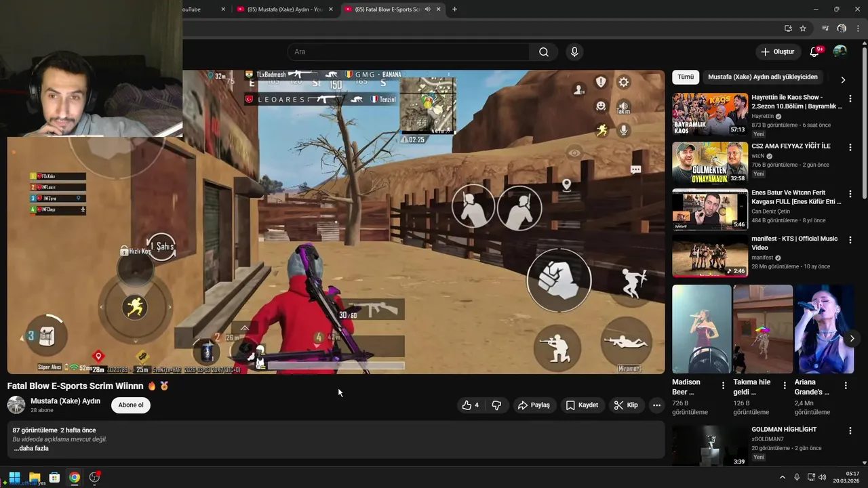This screenshot has width=868, height=488.
Task: Open Mustafa (Xake) Aydın channel name
Action: tap(65, 401)
